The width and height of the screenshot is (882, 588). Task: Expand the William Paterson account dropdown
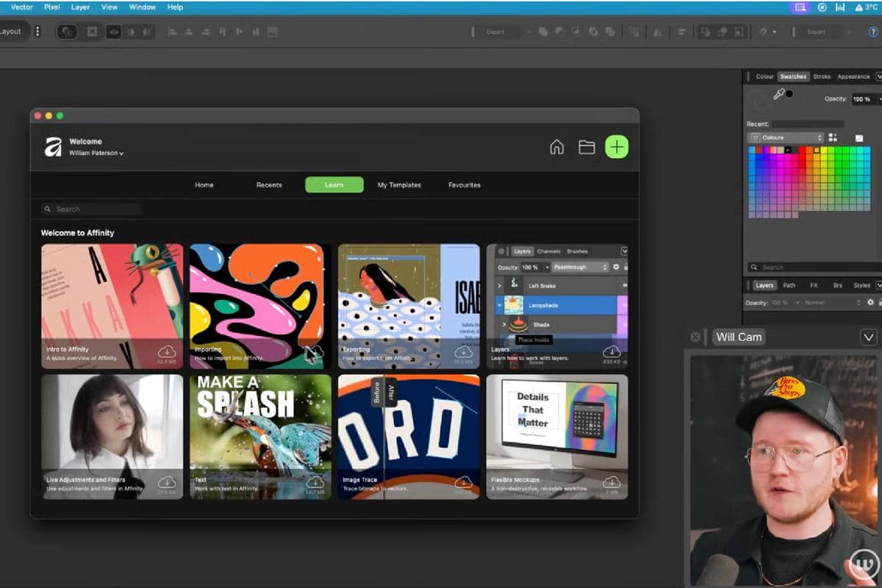[x=96, y=153]
